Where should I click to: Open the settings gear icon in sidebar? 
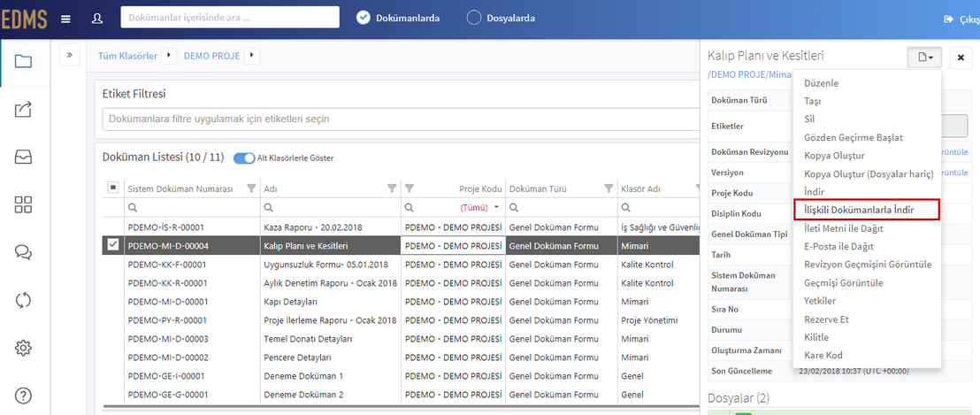23,348
